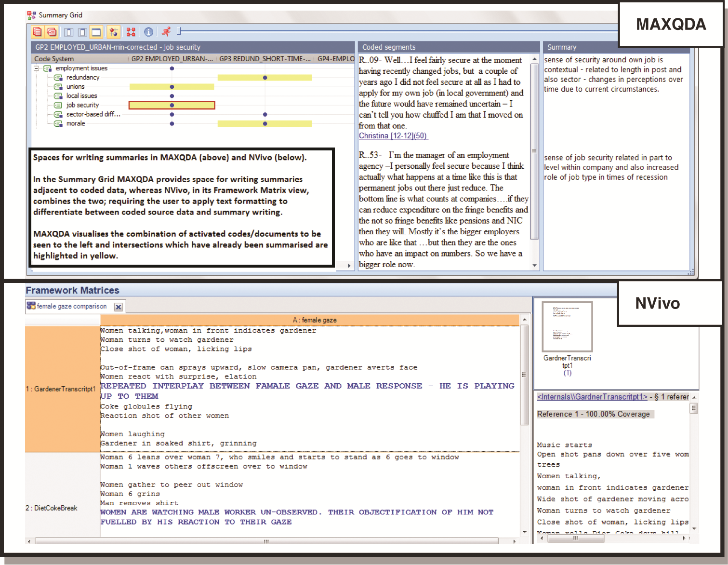Click the second summary about recession job type
Screen dimensions: 728x565
pyautogui.click(x=611, y=167)
